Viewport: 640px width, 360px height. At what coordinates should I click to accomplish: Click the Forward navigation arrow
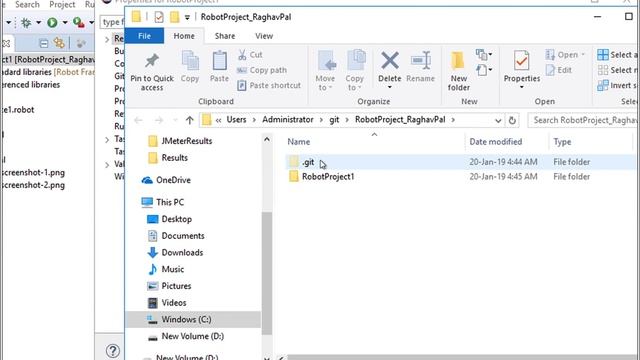[159, 120]
